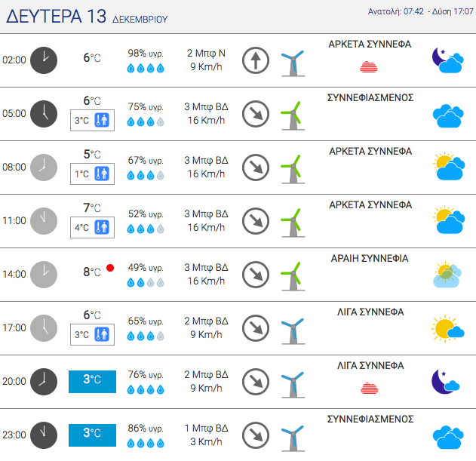
Task: Click the humidity droplets at 14:00
Action: [146, 283]
